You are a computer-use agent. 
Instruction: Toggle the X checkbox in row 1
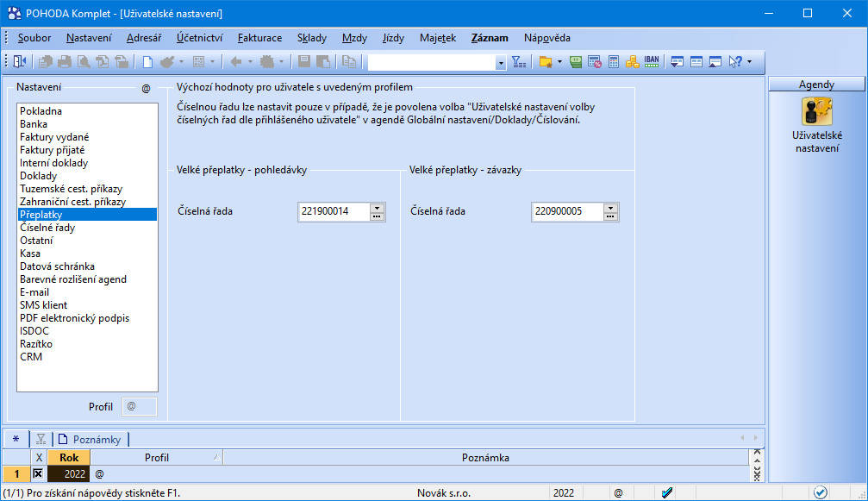38,474
